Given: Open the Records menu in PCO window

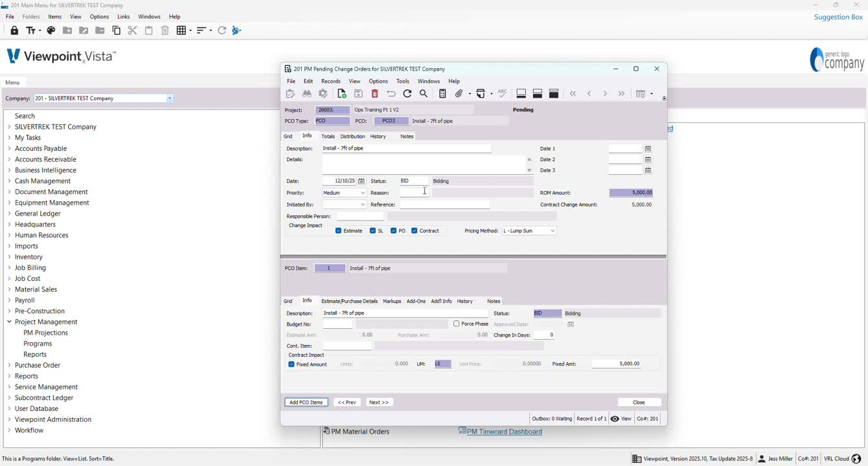Looking at the screenshot, I should point(330,82).
